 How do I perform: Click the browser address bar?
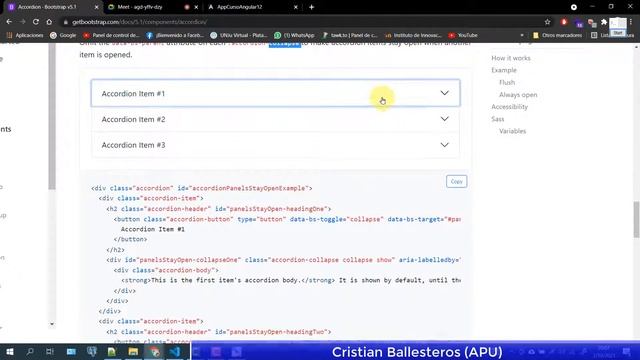pyautogui.click(x=302, y=22)
